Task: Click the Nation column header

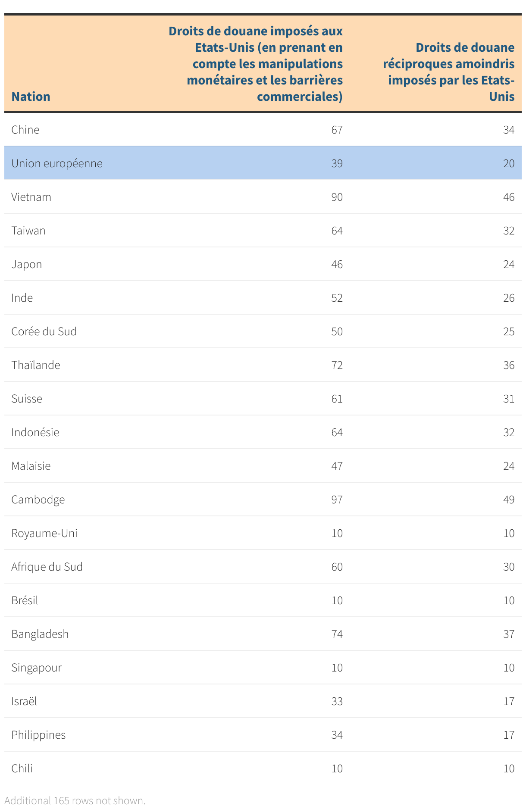Action: [31, 96]
